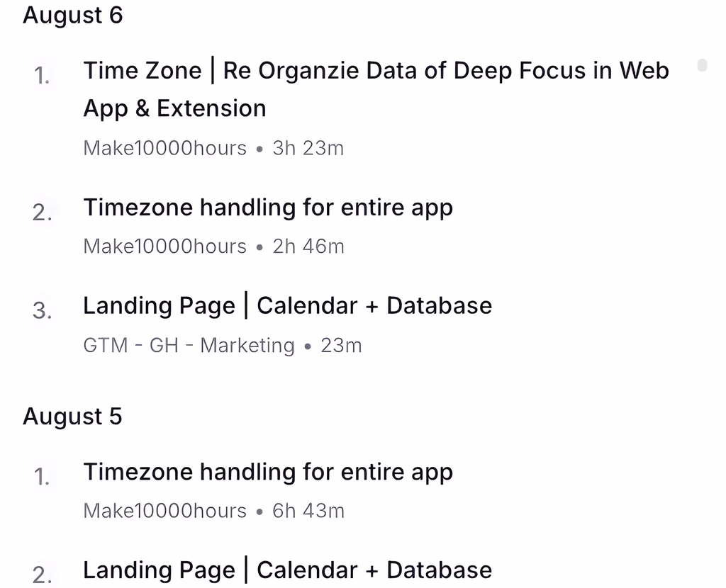726x588 pixels.
Task: Open August 6 Timezone handling task
Action: pos(268,208)
